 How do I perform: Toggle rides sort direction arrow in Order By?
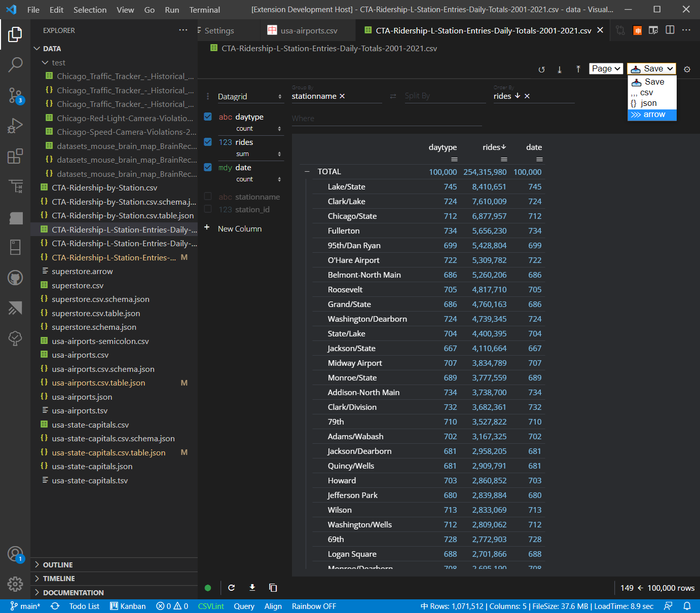518,96
